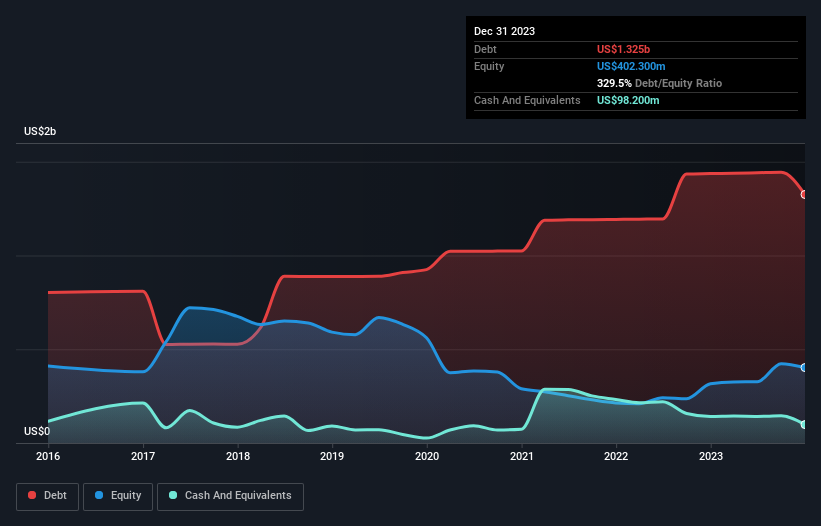The image size is (821, 526).
Task: Click the US$2b y-axis label
Action: [40, 131]
